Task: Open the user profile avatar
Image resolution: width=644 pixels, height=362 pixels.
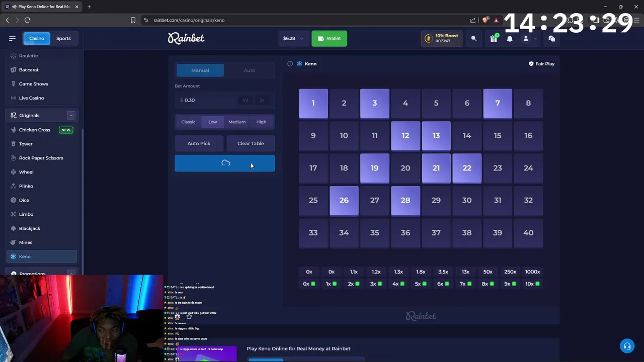Action: pos(526,38)
